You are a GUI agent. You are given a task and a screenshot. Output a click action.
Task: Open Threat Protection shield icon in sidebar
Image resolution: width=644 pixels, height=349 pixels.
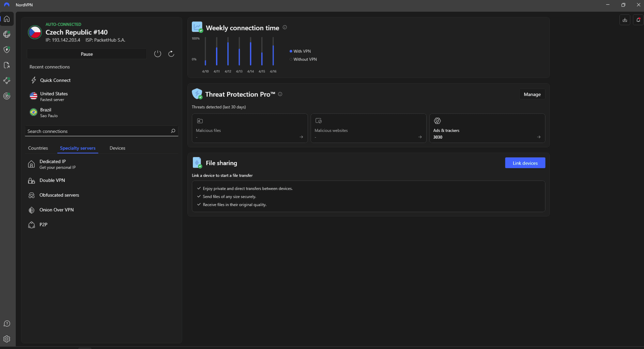point(7,50)
